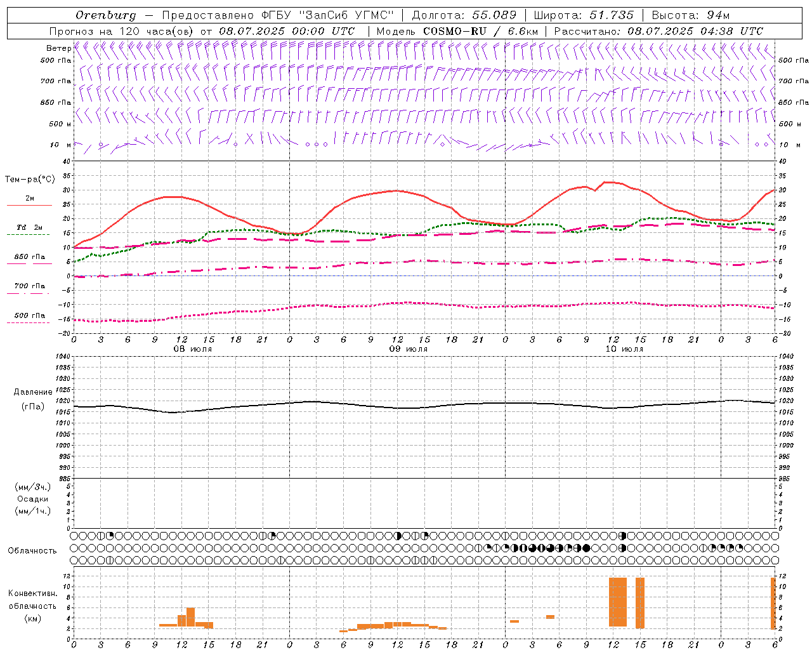812x650 pixels.
Task: Click the (км) unit under облачность
Action: pos(32,618)
